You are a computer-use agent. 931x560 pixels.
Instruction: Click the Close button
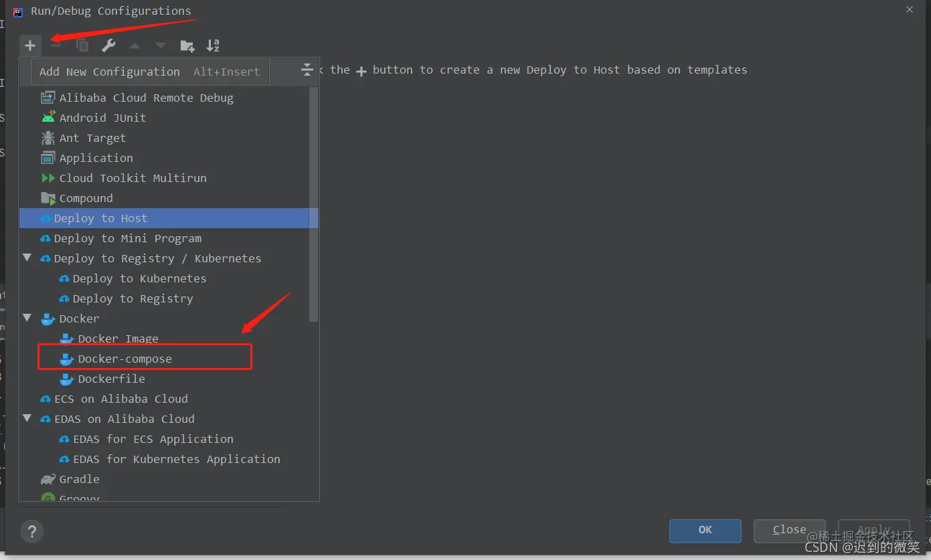790,531
